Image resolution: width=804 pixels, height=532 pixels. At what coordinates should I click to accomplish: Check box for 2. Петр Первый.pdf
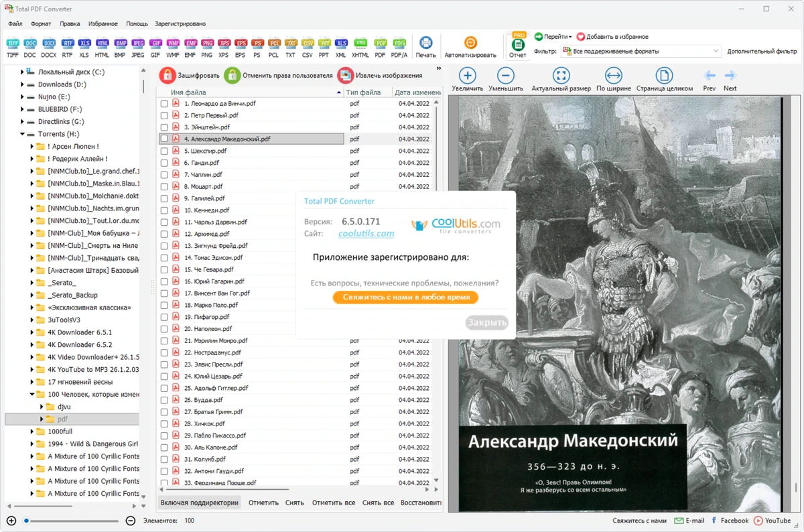[164, 115]
